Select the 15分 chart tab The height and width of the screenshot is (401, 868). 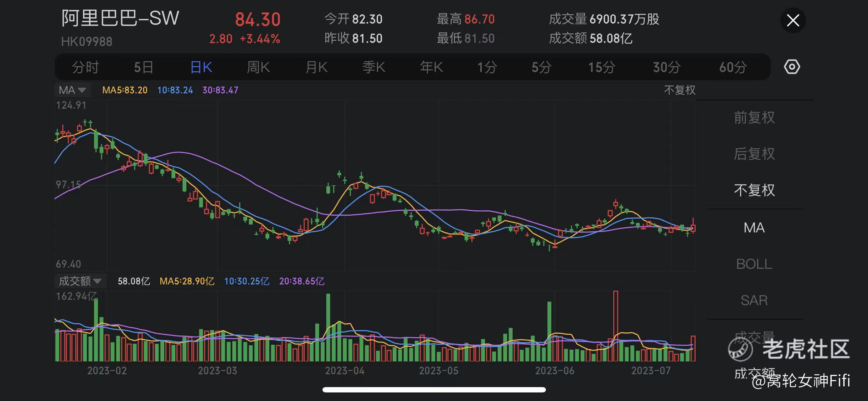[x=601, y=67]
